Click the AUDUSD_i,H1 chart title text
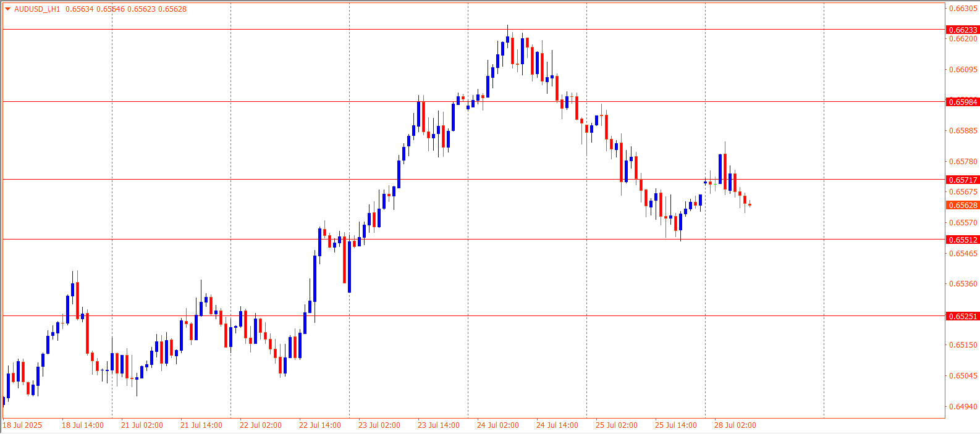Screen dimensions: 980x434 tap(37, 9)
